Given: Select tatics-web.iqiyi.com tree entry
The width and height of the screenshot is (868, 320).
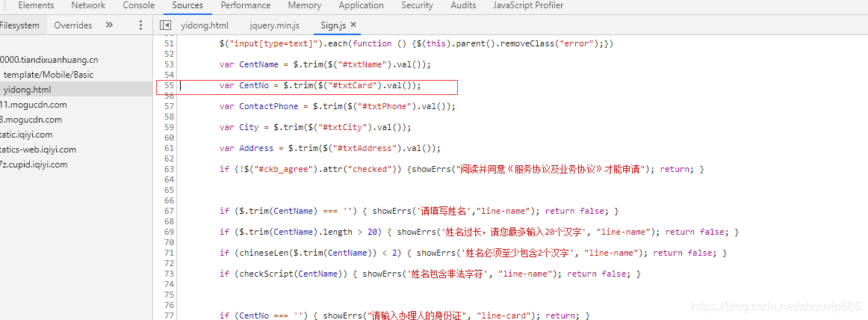Looking at the screenshot, I should pyautogui.click(x=38, y=150).
